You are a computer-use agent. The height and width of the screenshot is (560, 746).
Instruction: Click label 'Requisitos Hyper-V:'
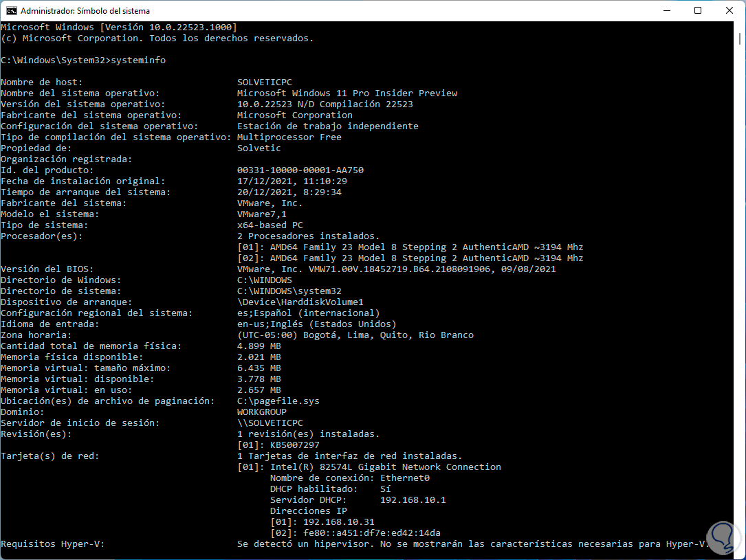pos(52,544)
